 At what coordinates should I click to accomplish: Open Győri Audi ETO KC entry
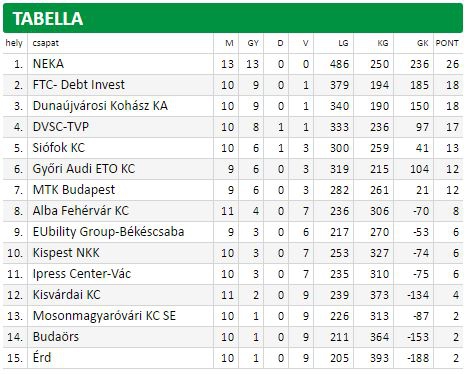[84, 169]
